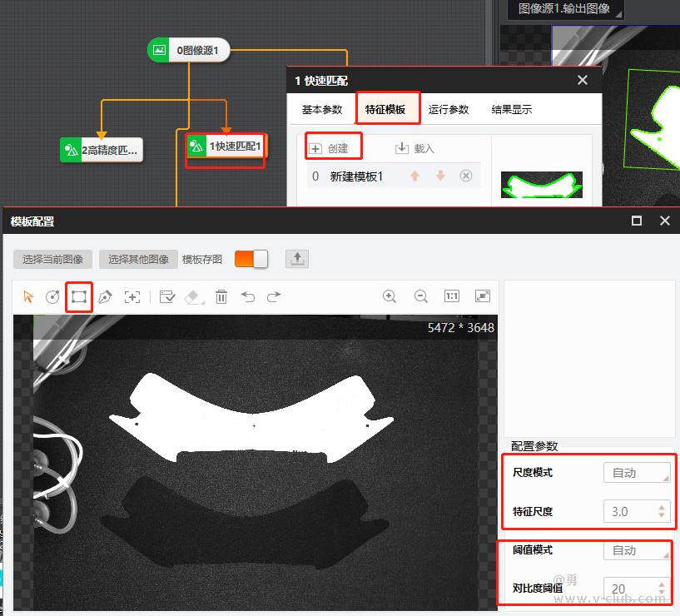Maximize the 模板配置 window
The image size is (680, 616).
[x=636, y=221]
